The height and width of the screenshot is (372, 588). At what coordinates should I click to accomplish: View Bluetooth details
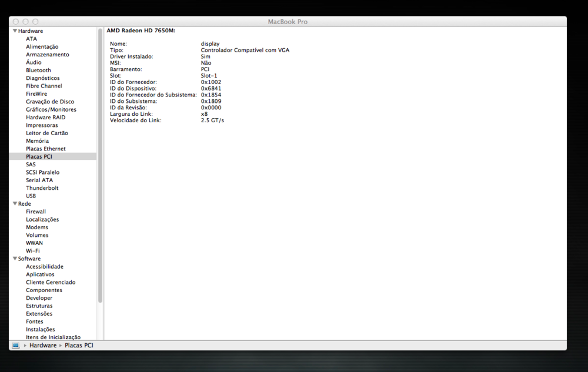coord(38,70)
